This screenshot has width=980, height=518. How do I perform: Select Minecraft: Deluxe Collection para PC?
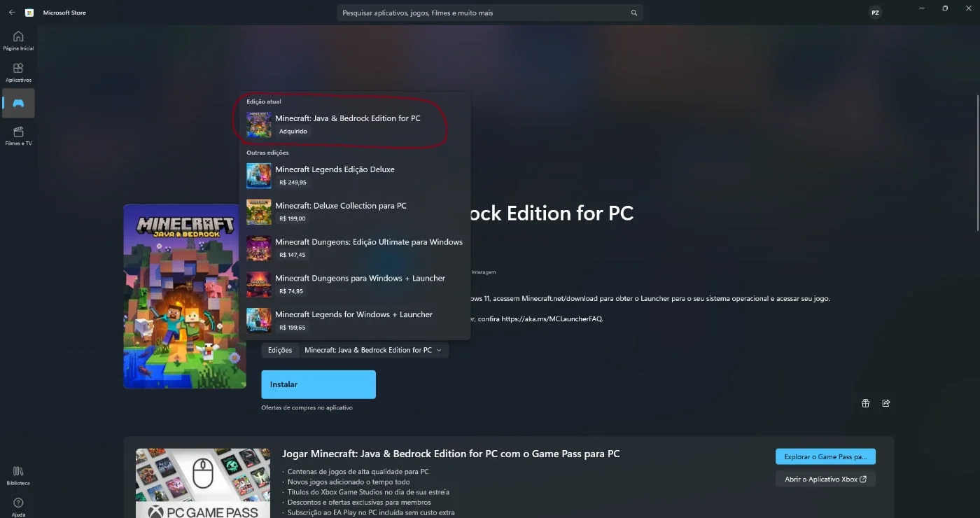tap(355, 212)
